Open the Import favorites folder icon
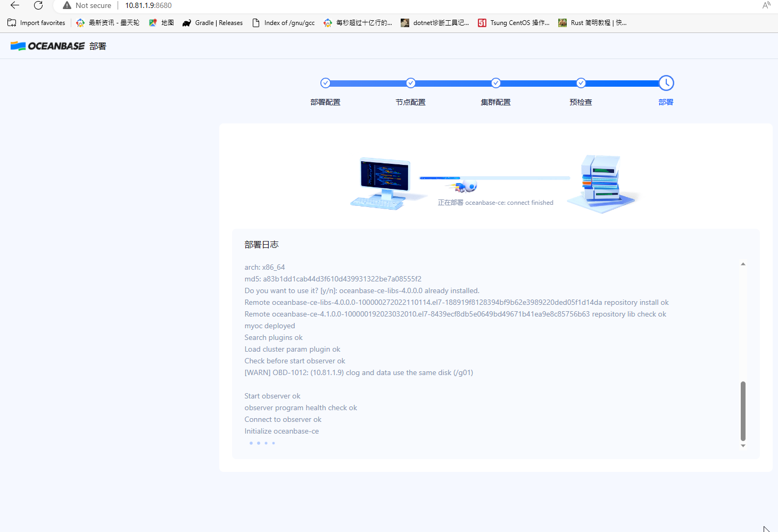This screenshot has height=532, width=778. pos(12,23)
